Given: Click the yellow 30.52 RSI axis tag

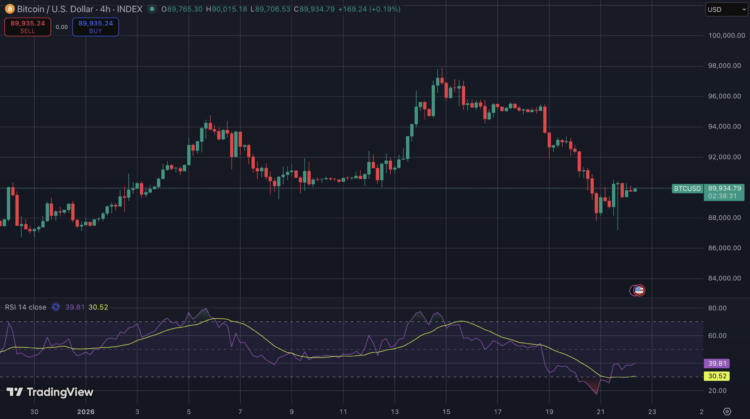Looking at the screenshot, I should [717, 376].
